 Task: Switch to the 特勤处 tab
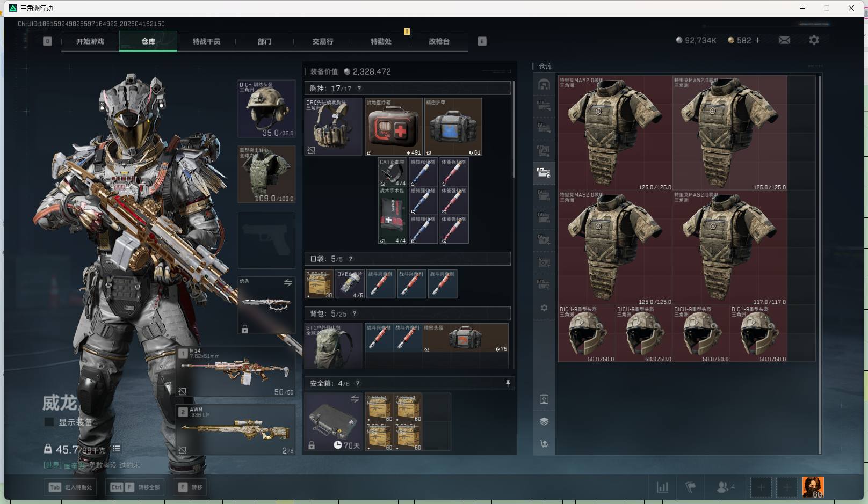[381, 41]
